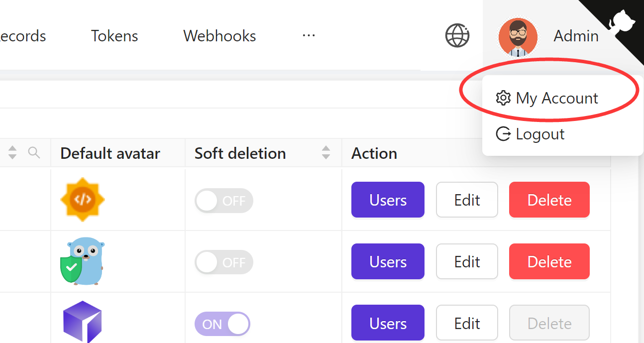Select the orange code-badge default avatar

coord(82,199)
